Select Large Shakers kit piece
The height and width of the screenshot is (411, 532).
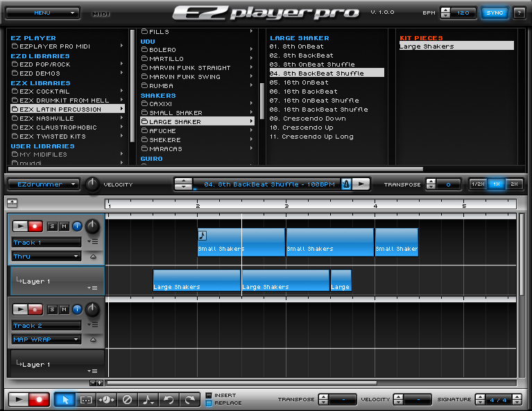456,46
